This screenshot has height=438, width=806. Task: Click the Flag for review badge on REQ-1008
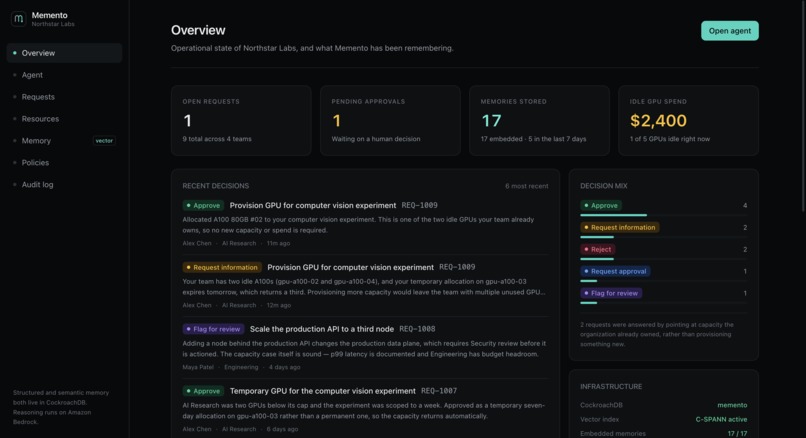[x=213, y=329]
